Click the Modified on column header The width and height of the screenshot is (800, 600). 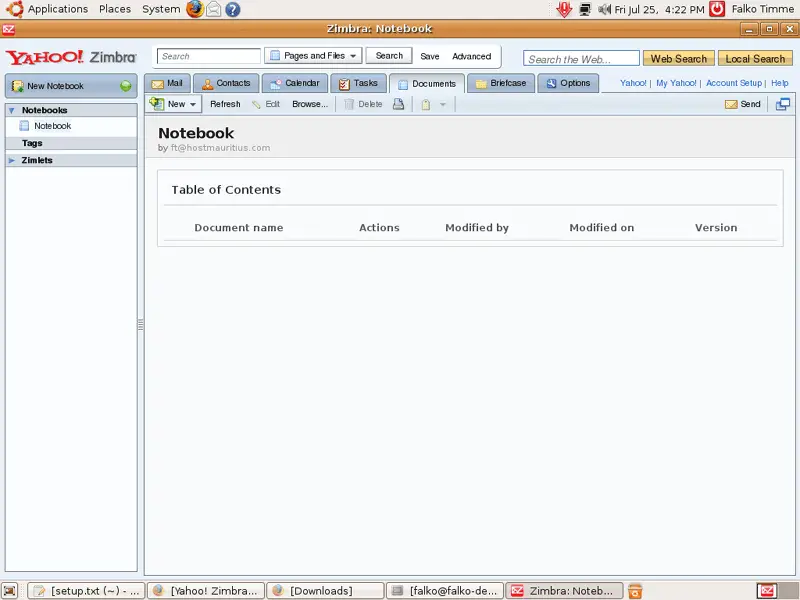(x=602, y=228)
